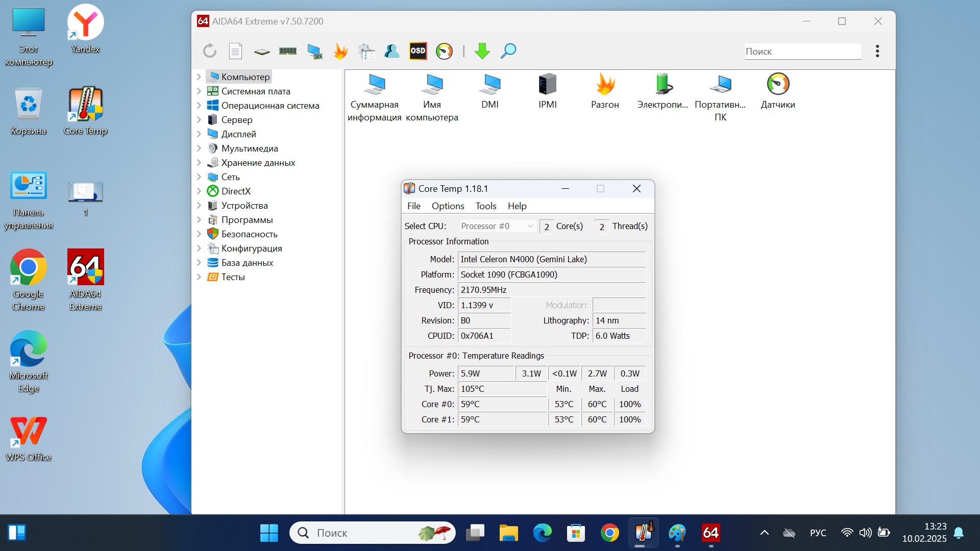Open the DMI icon

[x=490, y=92]
